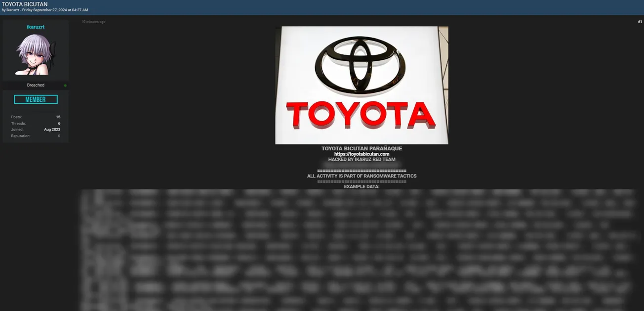Click the '10 minutes ago' timestamp
The height and width of the screenshot is (311, 644).
[x=93, y=22]
